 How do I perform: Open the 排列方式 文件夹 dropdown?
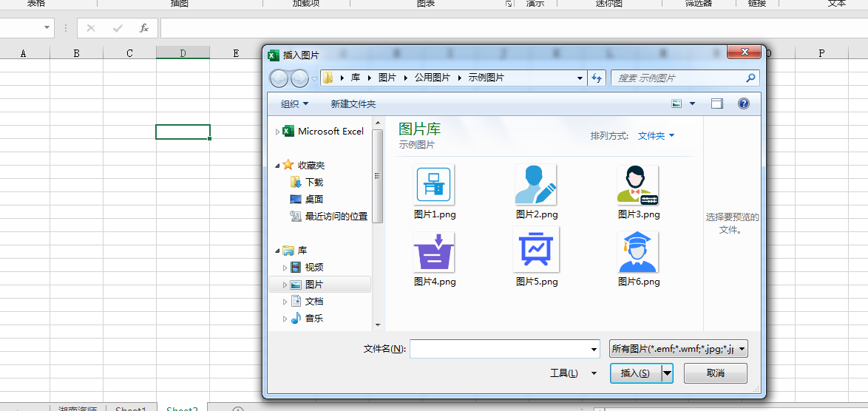(x=656, y=135)
